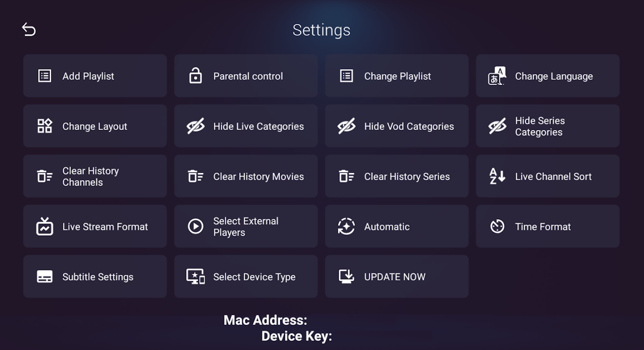Screen dimensions: 644x350
Task: Click the download icon for UPDATE NOW
Action: pyautogui.click(x=346, y=276)
